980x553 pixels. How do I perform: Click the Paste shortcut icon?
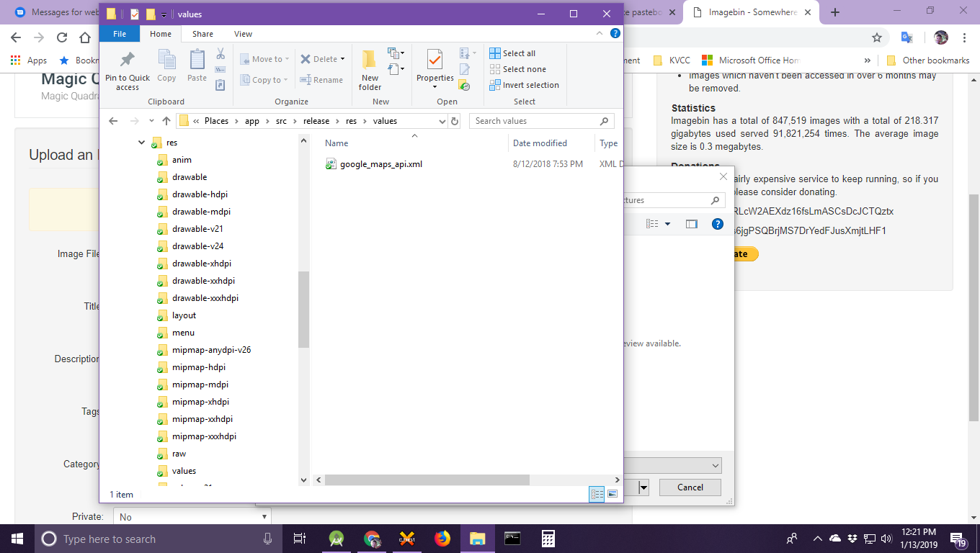[220, 85]
